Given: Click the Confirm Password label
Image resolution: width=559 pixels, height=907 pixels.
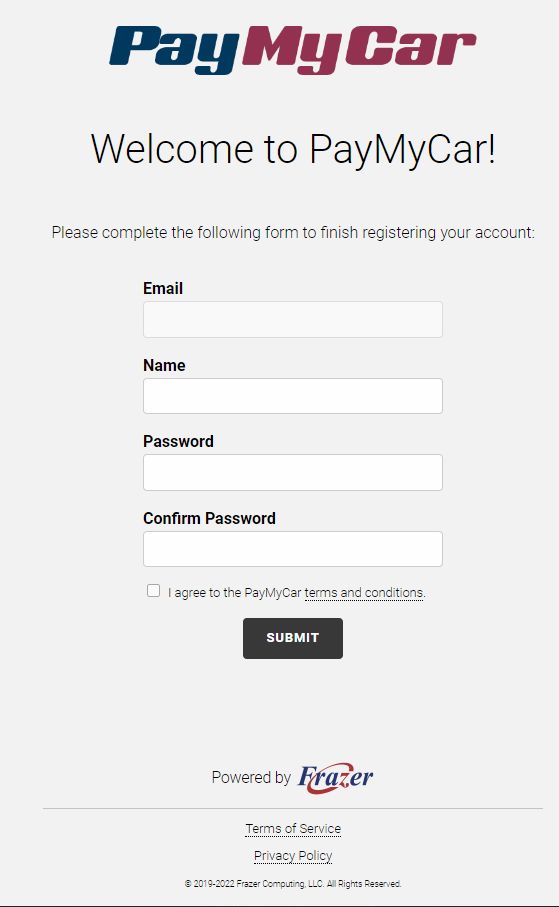Looking at the screenshot, I should pyautogui.click(x=209, y=518).
